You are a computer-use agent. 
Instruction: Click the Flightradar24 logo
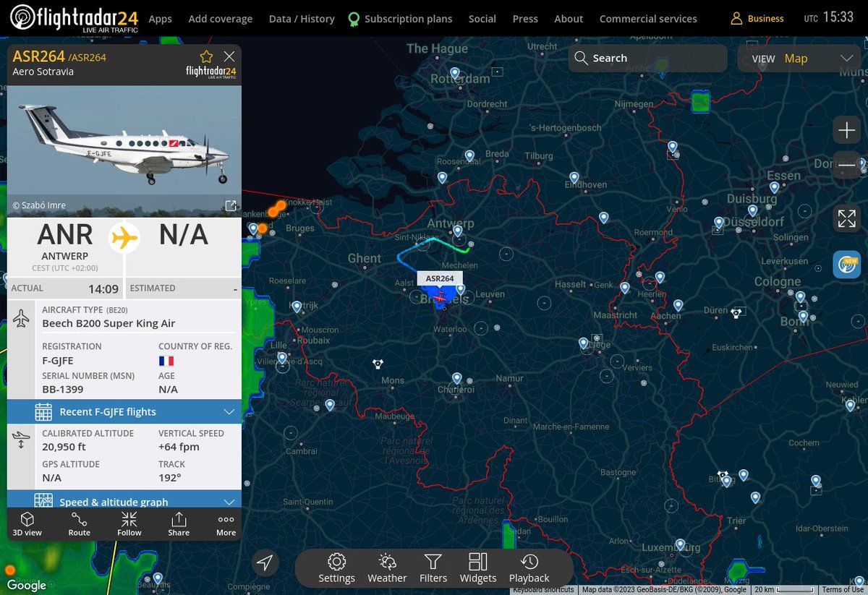73,18
